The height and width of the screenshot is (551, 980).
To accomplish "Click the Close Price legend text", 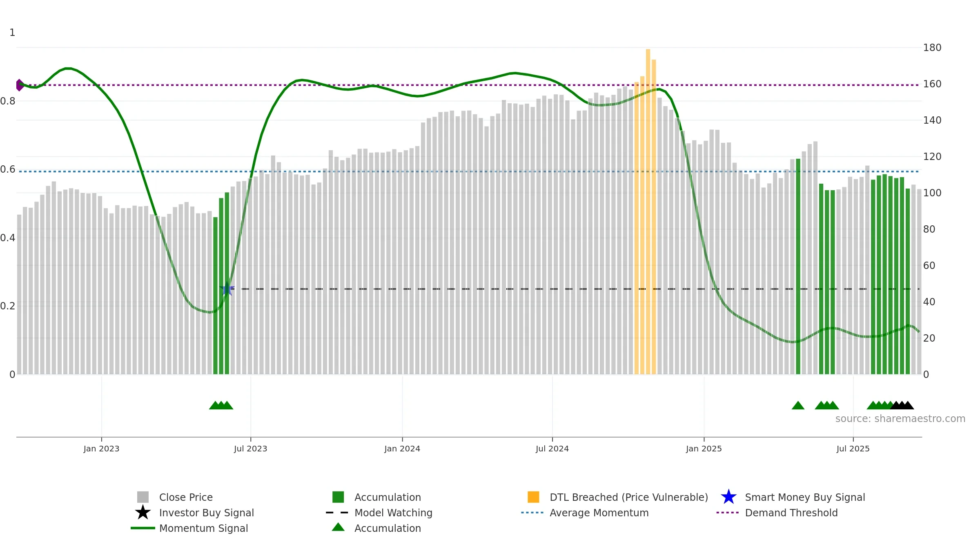I will coord(186,498).
